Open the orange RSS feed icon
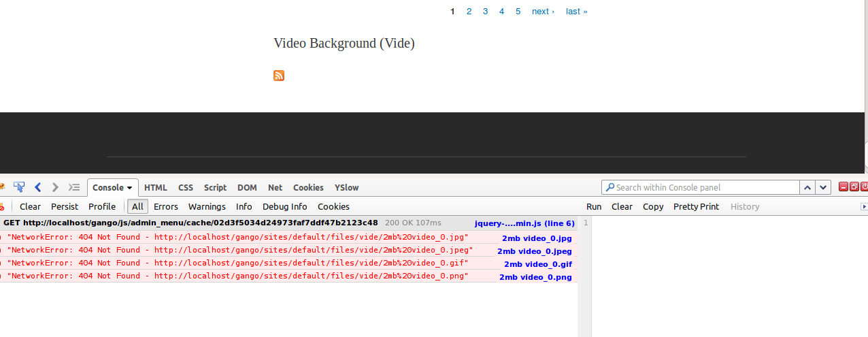868x337 pixels. 279,76
